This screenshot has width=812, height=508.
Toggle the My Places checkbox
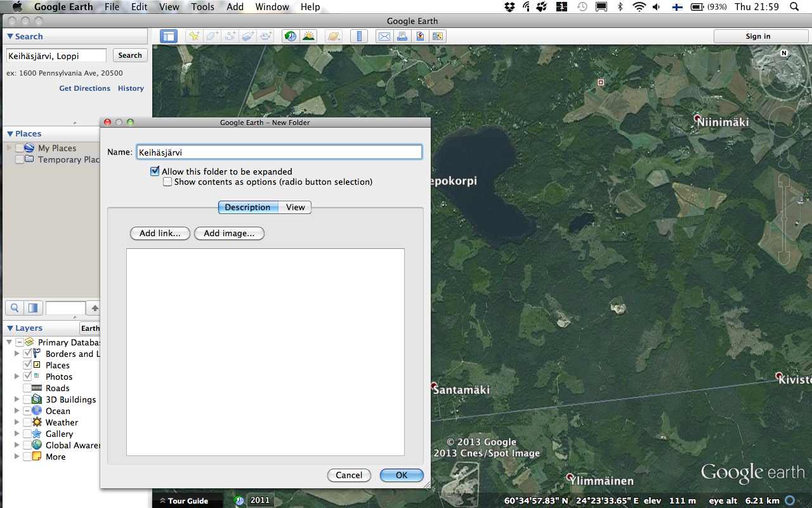coord(20,148)
